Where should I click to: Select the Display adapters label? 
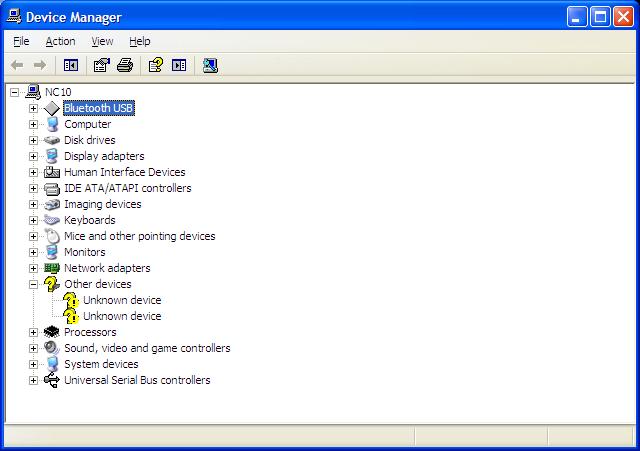(104, 156)
